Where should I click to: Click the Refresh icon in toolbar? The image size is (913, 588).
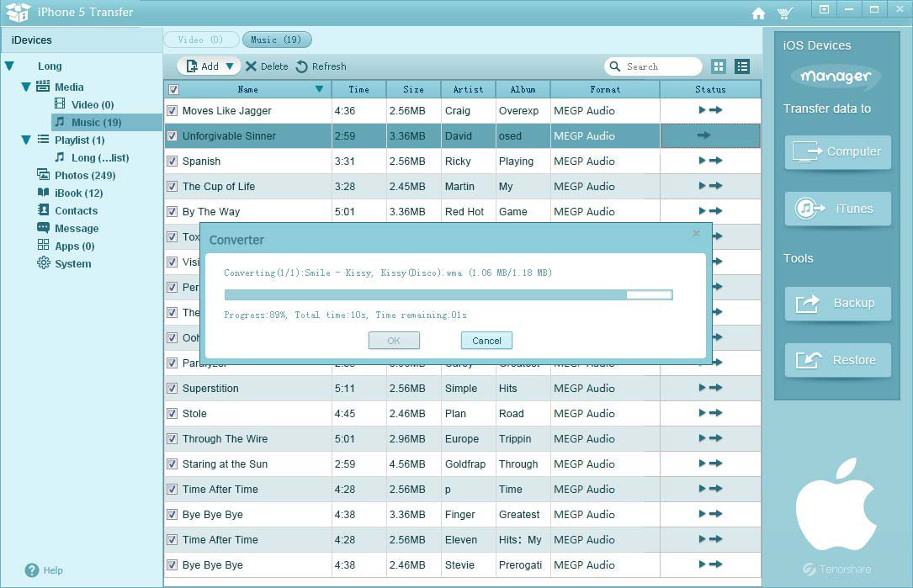302,66
